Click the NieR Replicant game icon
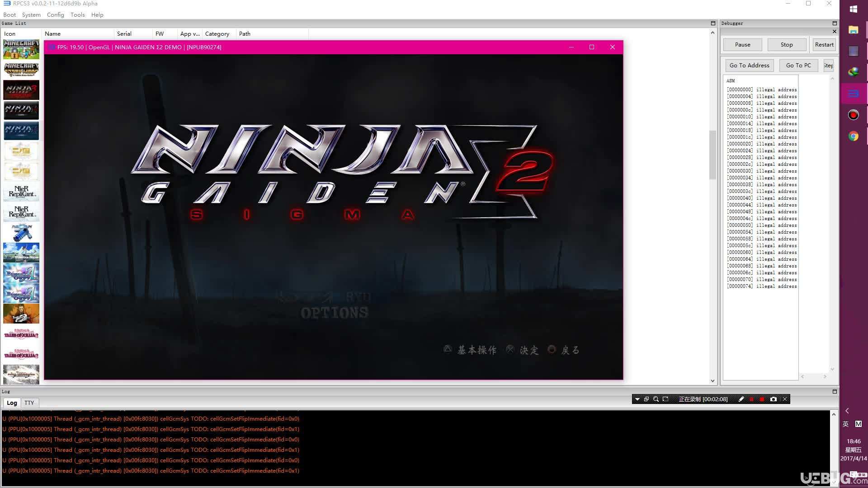This screenshot has width=868, height=488. 21,191
